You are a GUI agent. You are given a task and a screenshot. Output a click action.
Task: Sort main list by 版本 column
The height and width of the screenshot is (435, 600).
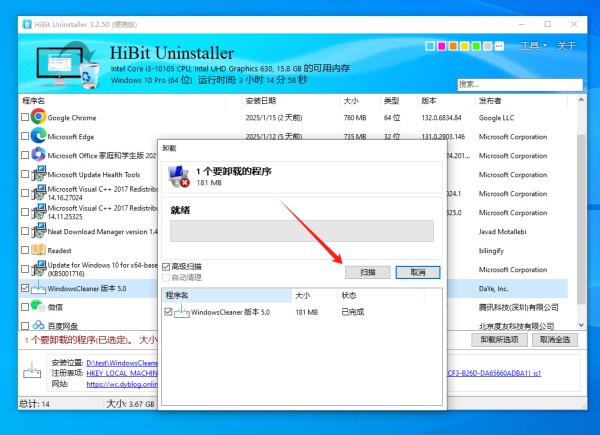[x=446, y=101]
